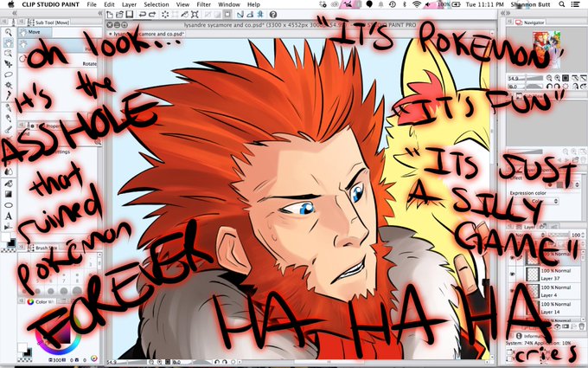The height and width of the screenshot is (368, 588).
Task: Click the Save toolbar icon
Action: pos(129,15)
